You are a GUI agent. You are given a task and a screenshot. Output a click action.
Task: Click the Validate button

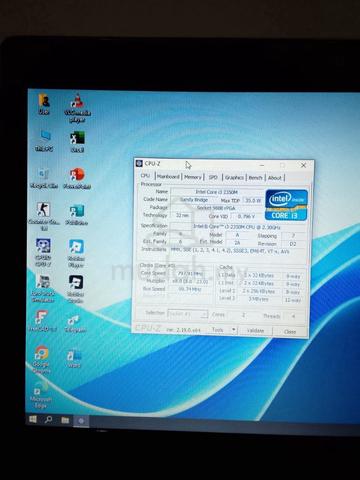[255, 330]
